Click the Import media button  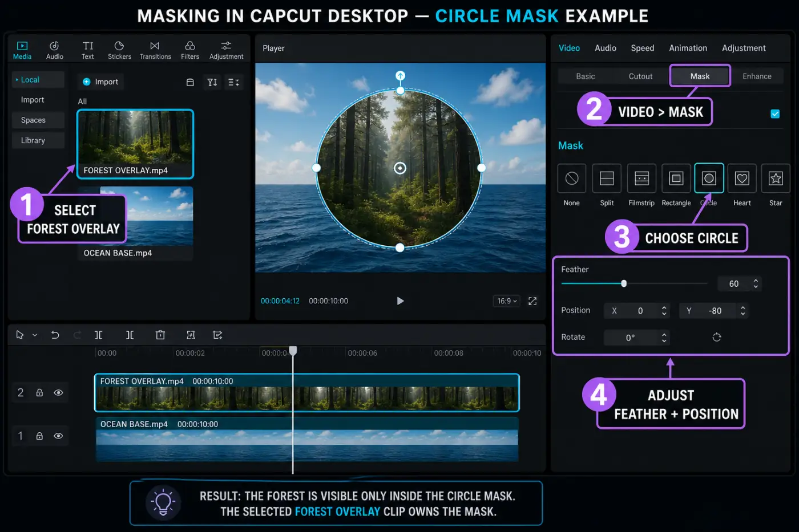pyautogui.click(x=101, y=82)
